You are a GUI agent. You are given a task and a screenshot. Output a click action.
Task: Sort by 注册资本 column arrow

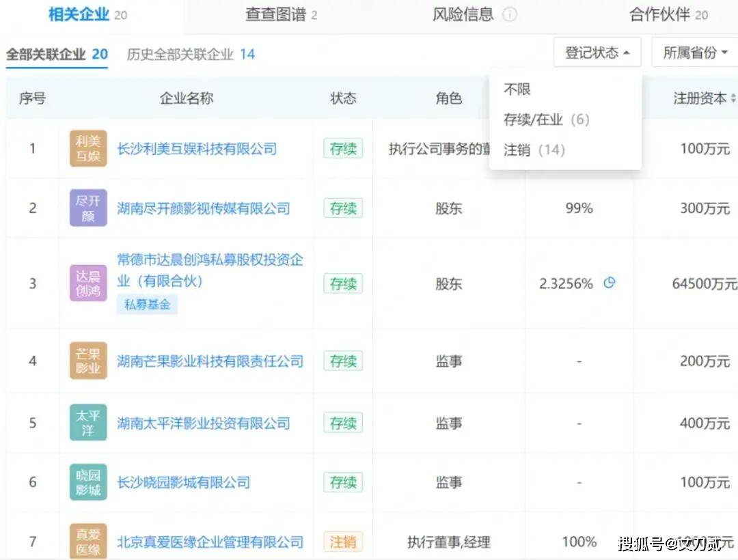click(733, 98)
